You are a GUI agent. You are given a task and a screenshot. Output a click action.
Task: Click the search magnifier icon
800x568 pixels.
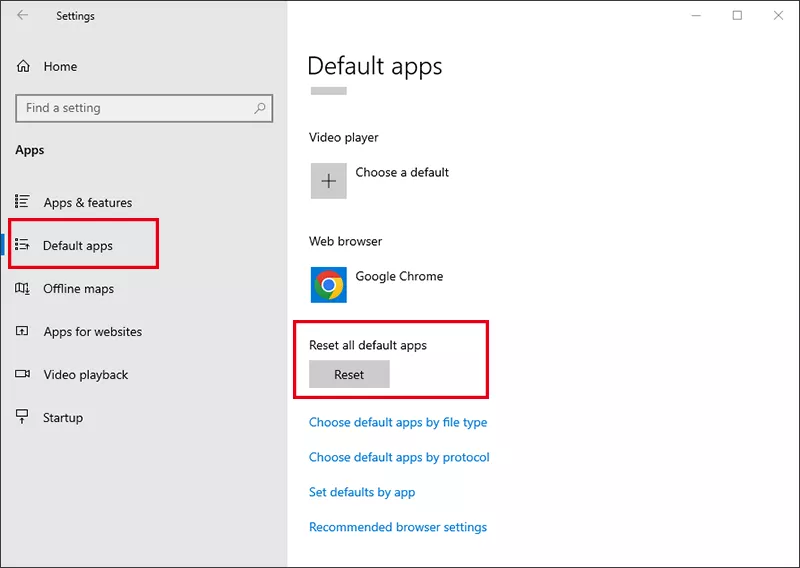point(260,108)
